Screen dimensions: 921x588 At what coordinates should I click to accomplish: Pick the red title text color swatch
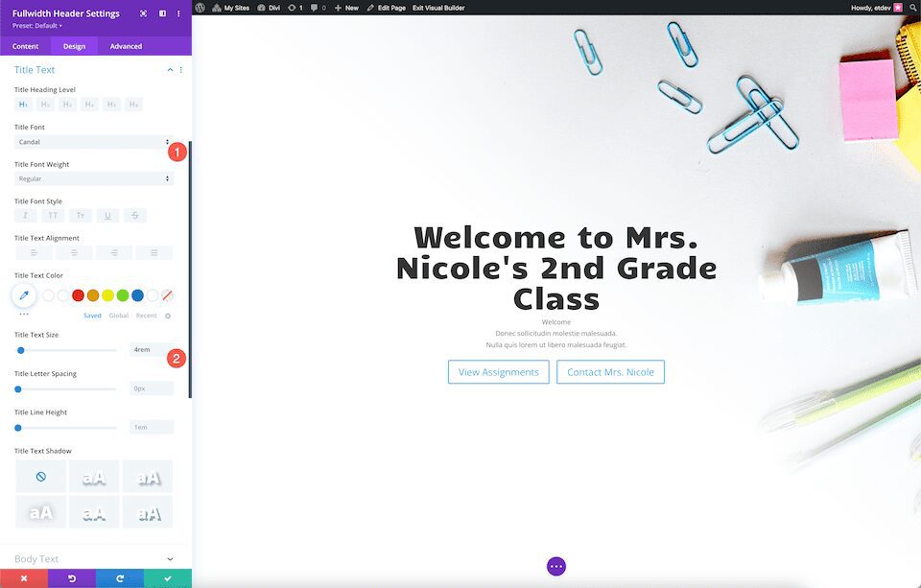(78, 295)
